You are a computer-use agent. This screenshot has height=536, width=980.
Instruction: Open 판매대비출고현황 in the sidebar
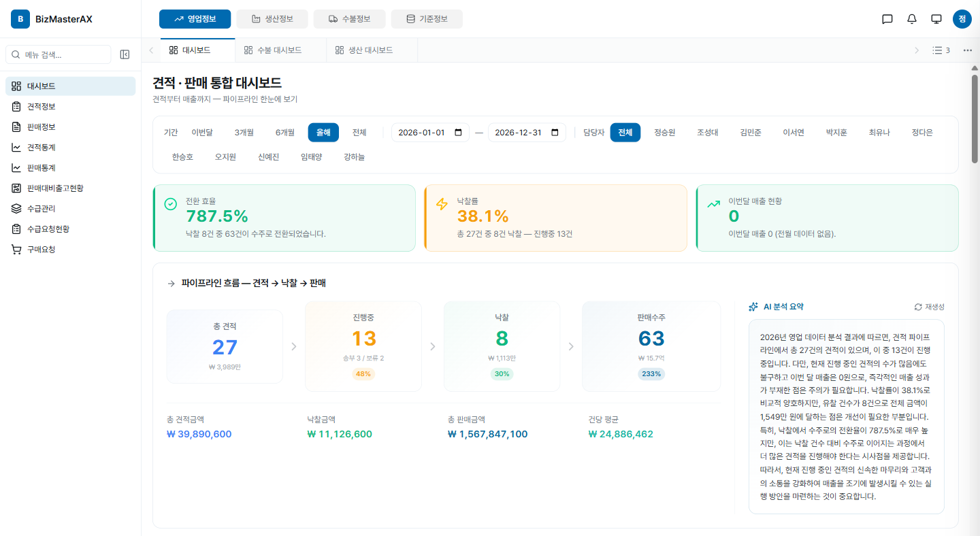point(71,188)
